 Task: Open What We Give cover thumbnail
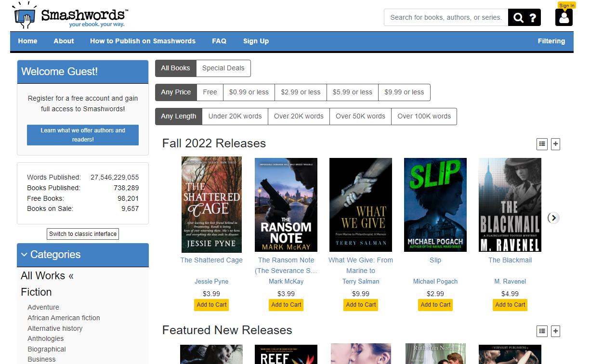(361, 205)
